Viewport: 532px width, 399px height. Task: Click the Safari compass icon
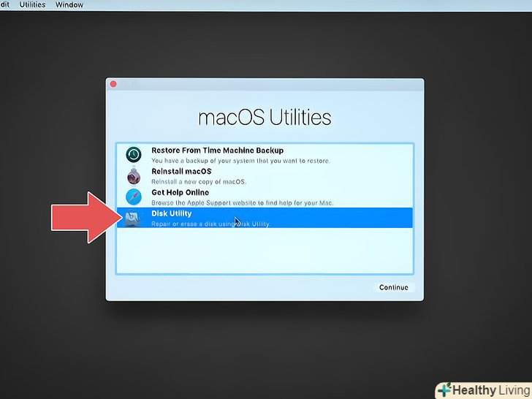coord(134,197)
